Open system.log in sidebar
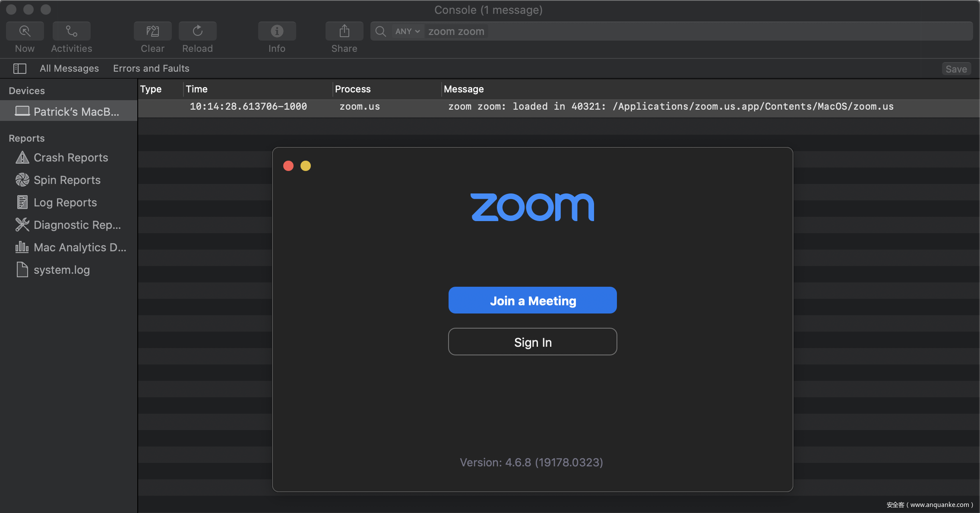Viewport: 980px width, 513px height. coord(61,270)
